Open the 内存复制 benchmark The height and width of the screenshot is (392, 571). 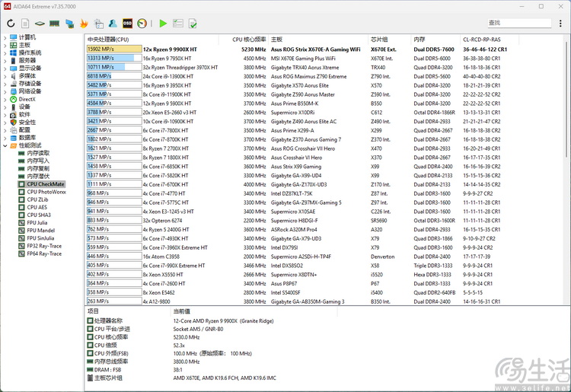38,168
